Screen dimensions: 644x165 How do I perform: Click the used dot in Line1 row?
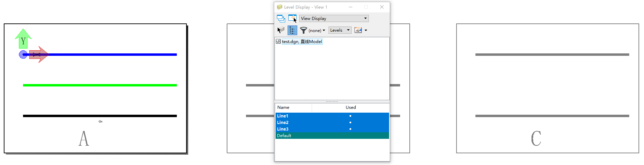tap(350, 116)
